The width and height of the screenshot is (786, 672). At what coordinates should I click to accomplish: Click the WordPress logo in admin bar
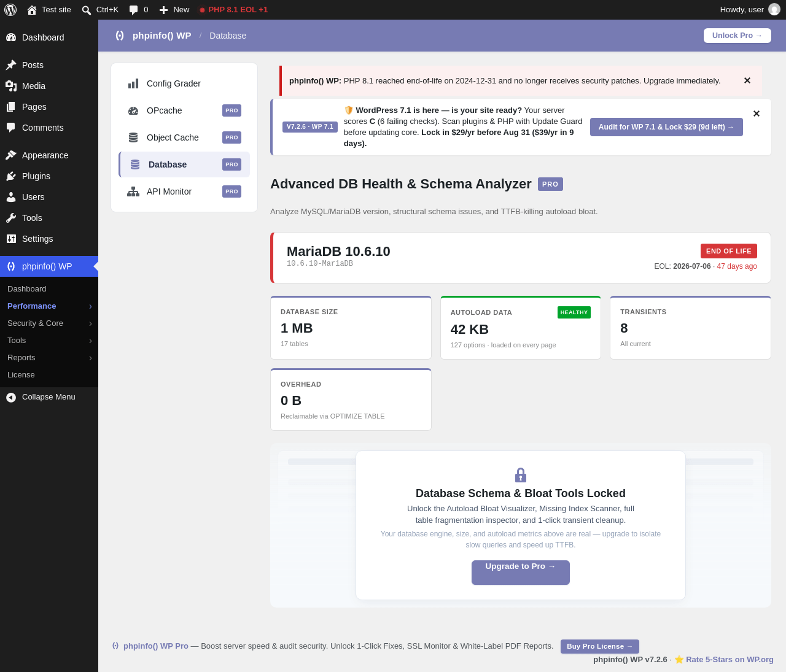10,10
